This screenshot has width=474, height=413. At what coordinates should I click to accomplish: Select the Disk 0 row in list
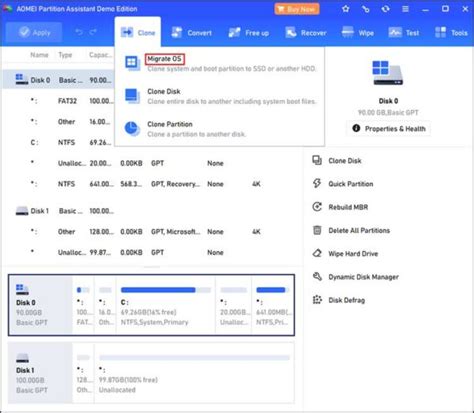[x=59, y=80]
